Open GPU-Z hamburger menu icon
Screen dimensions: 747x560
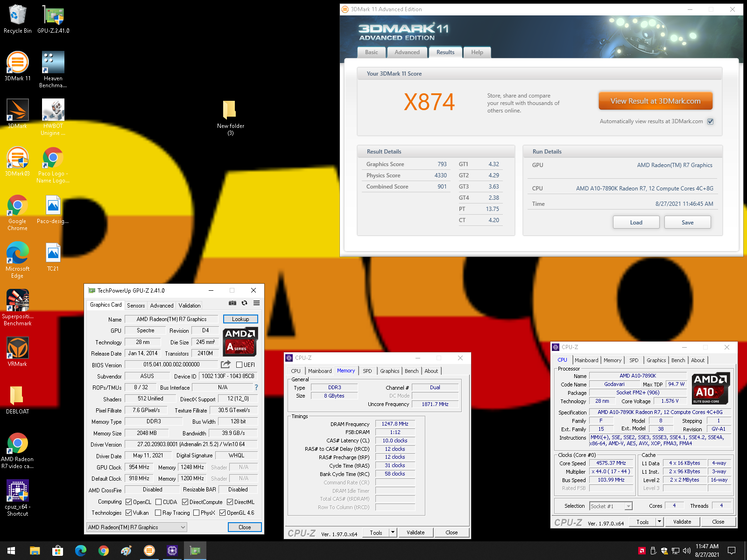click(256, 303)
